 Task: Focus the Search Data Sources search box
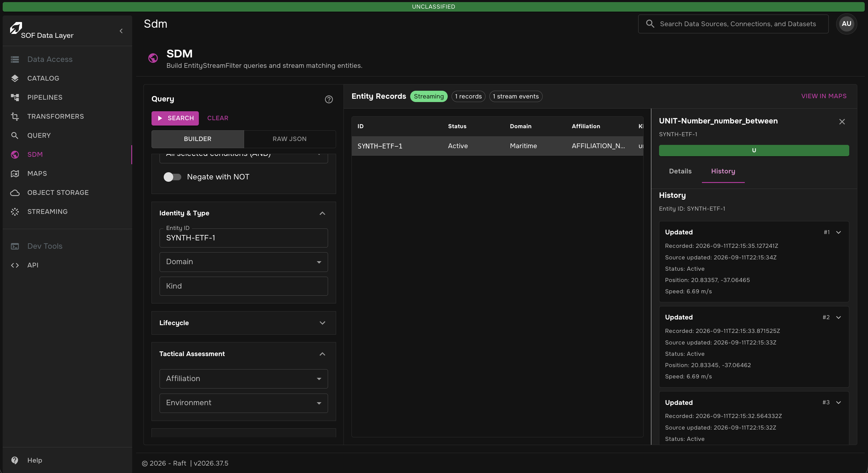(x=733, y=24)
